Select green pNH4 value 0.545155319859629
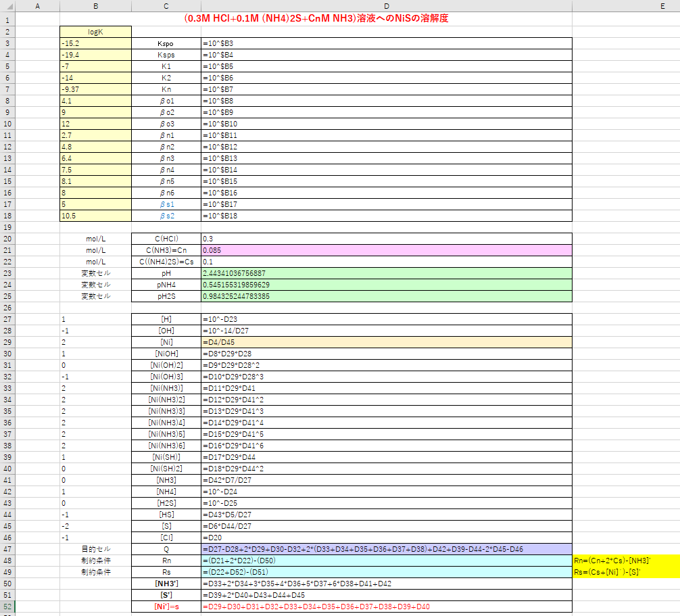Screen dimensions: 680x616 point(387,285)
